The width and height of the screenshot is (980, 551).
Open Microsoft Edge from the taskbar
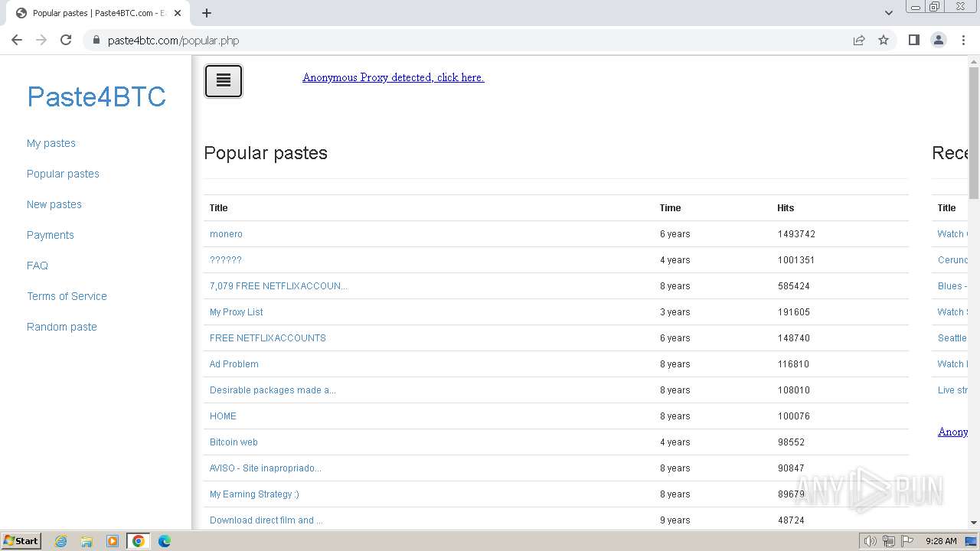[x=165, y=541]
